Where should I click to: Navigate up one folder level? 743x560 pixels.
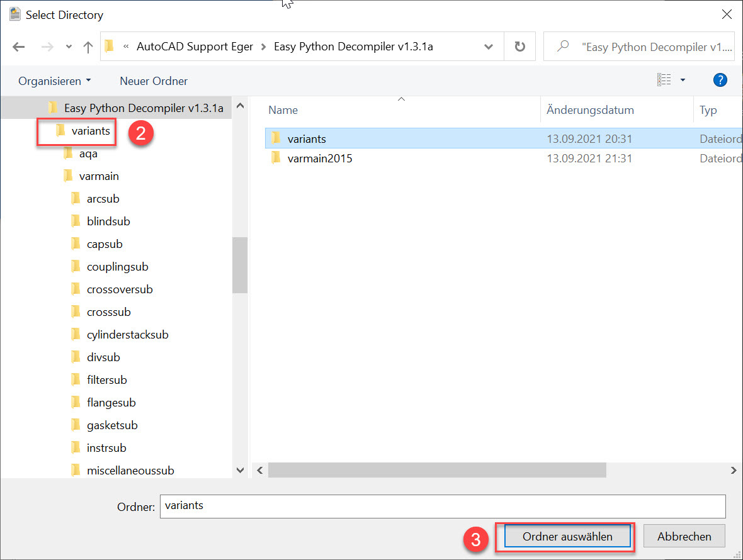coord(88,47)
